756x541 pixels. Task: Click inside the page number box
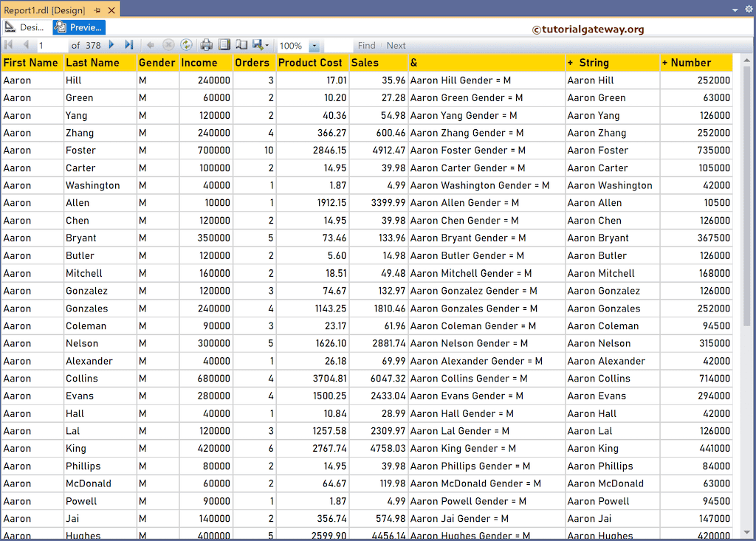(52, 45)
